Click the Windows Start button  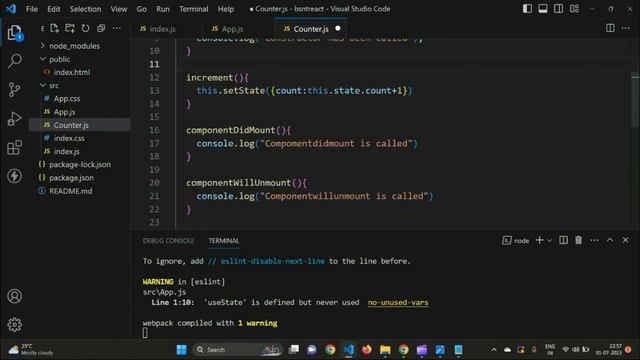181,349
